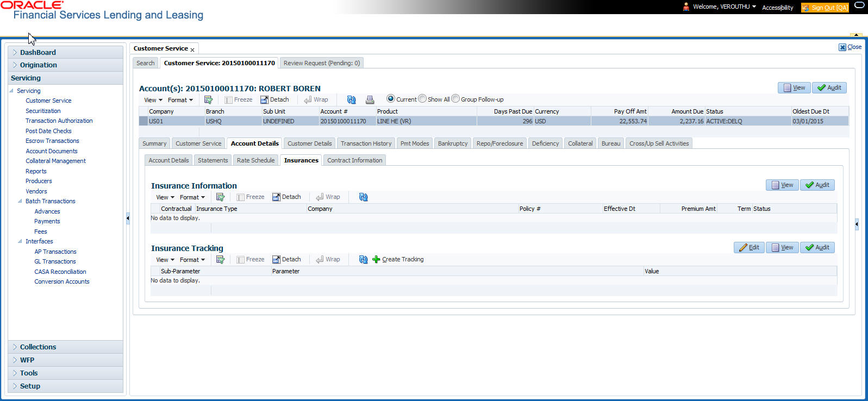Screen dimensions: 868x401
Task: Click Freeze in the Insurance Tracking toolbar
Action: pos(250,260)
